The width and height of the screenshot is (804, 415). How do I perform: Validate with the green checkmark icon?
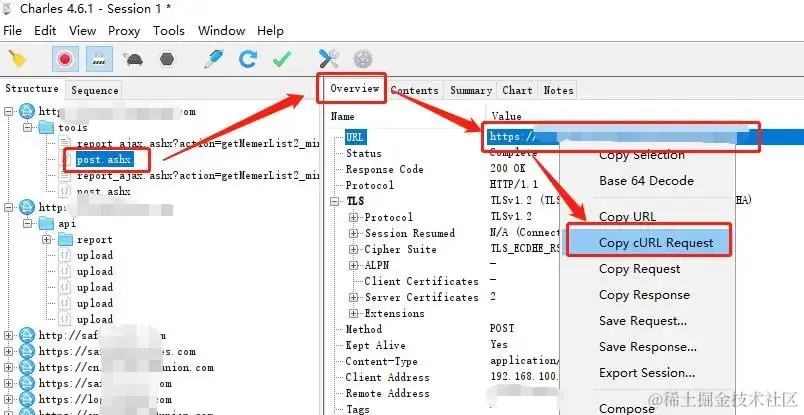point(282,59)
